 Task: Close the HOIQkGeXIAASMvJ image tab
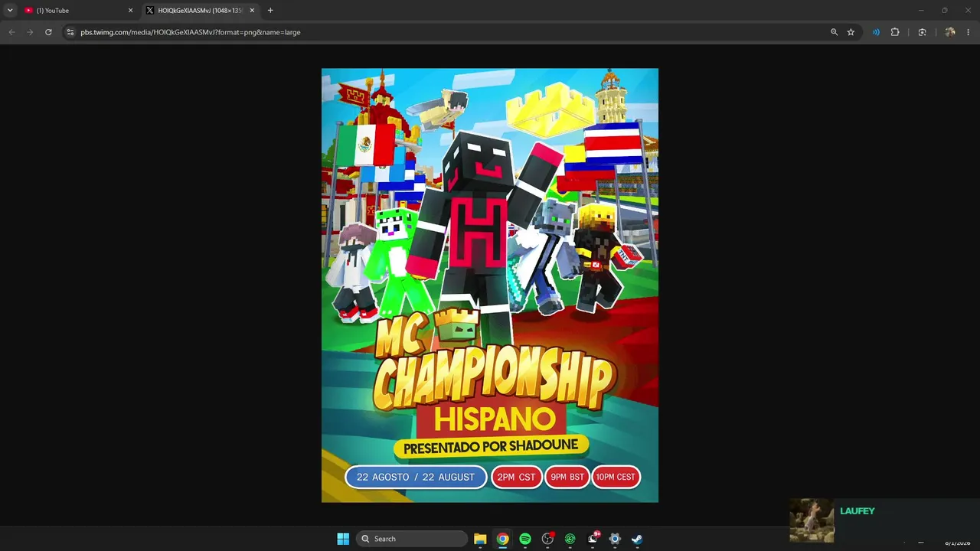tap(252, 10)
